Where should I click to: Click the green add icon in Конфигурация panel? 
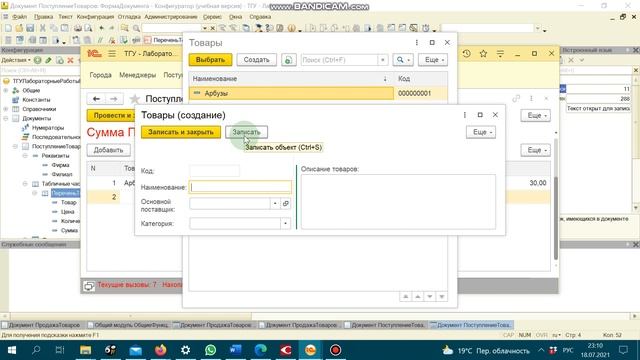click(38, 60)
